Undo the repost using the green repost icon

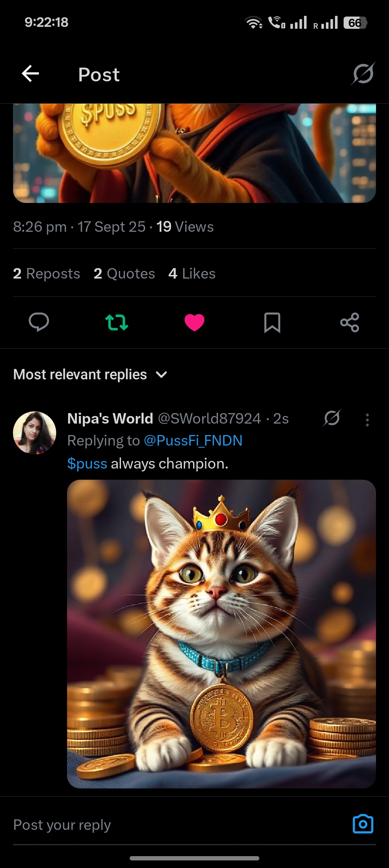coord(116,322)
